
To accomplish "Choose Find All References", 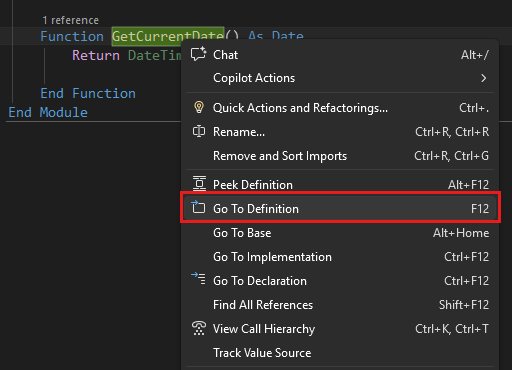I will pos(340,305).
